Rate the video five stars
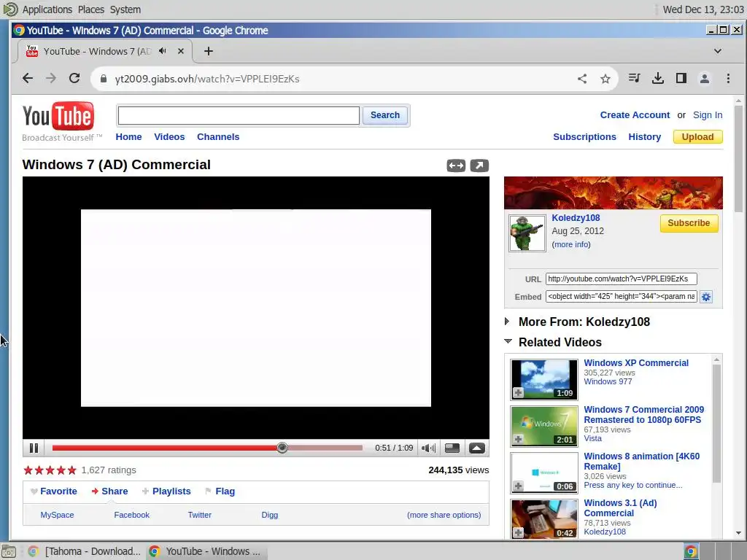Screen dimensions: 747x560 tap(72, 470)
